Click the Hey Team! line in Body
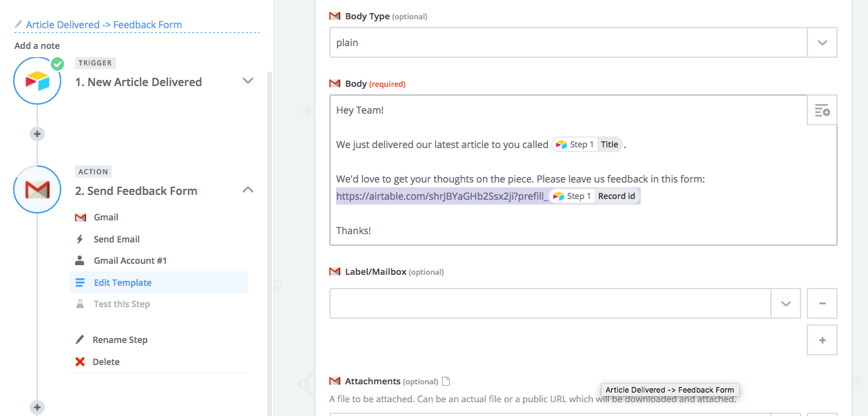Screen dimensions: 868x416 [x=360, y=110]
